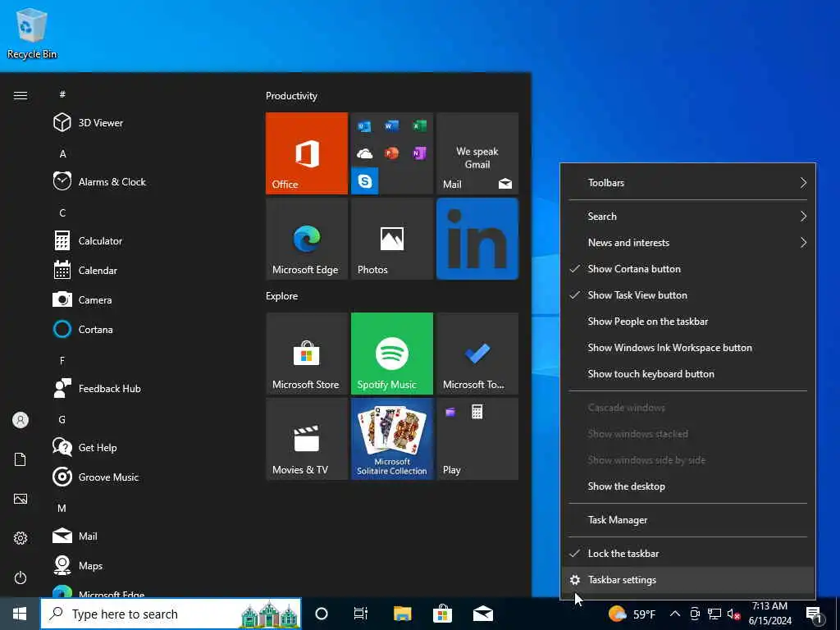The width and height of the screenshot is (840, 630).
Task: Open Taskbar settings from context menu
Action: [x=688, y=580]
